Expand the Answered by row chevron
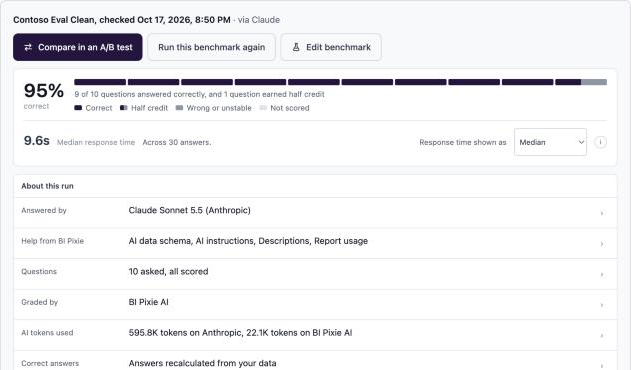This screenshot has height=370, width=631. point(602,213)
